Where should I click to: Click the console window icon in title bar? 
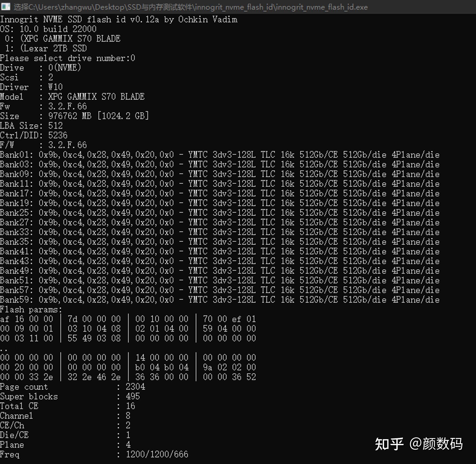click(5, 7)
